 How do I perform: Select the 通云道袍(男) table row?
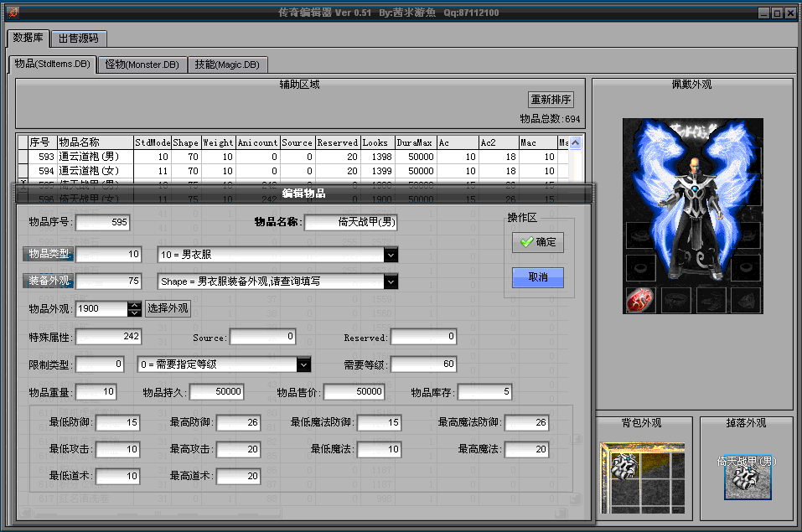click(x=293, y=157)
